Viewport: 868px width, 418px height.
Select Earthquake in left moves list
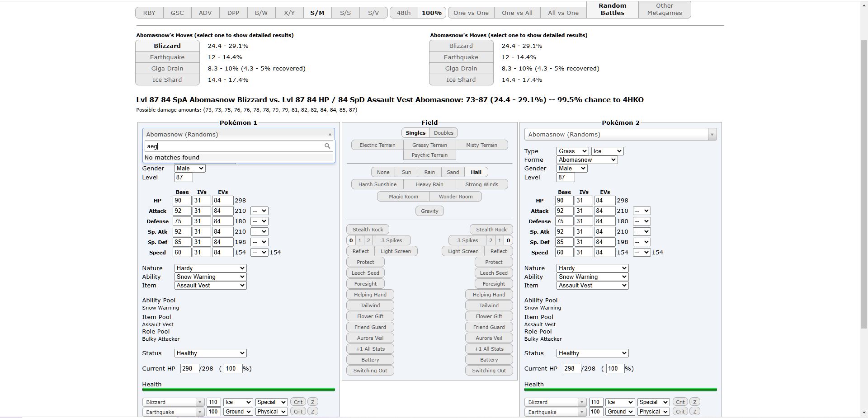(x=167, y=57)
